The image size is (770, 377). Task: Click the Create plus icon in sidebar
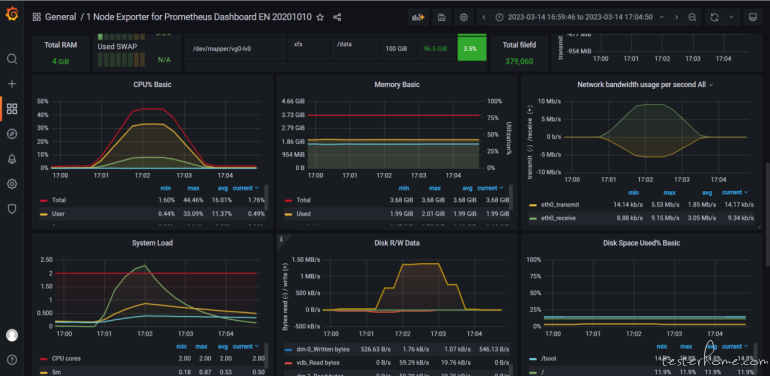pos(12,84)
